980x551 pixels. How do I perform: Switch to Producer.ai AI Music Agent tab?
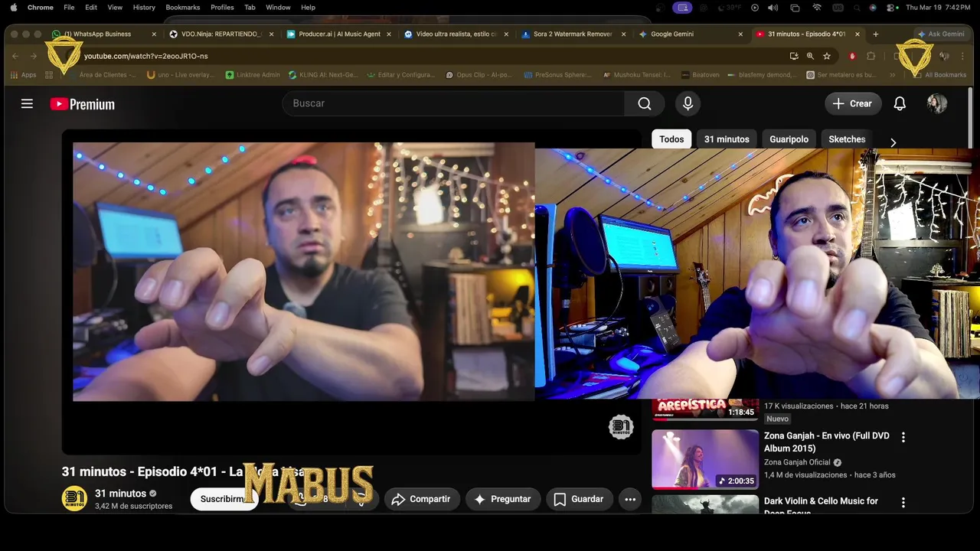pyautogui.click(x=338, y=34)
